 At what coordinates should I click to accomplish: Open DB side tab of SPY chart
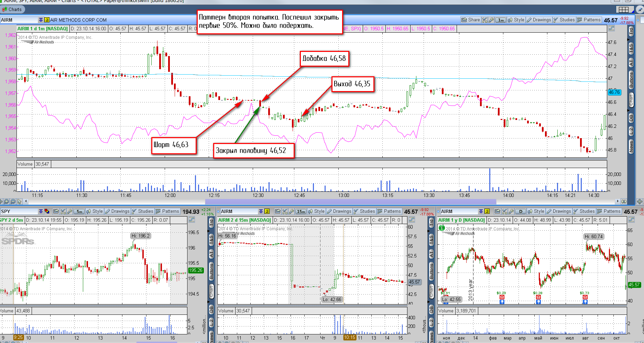tap(211, 309)
